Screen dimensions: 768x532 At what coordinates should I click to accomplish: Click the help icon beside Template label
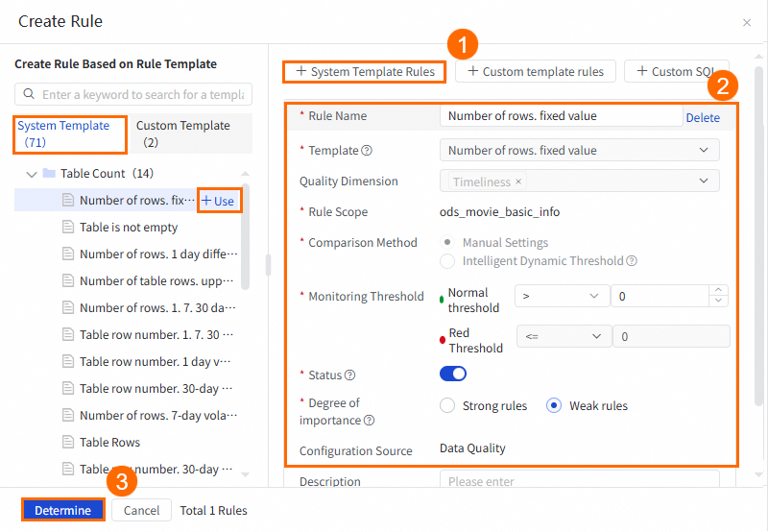pyautogui.click(x=367, y=151)
